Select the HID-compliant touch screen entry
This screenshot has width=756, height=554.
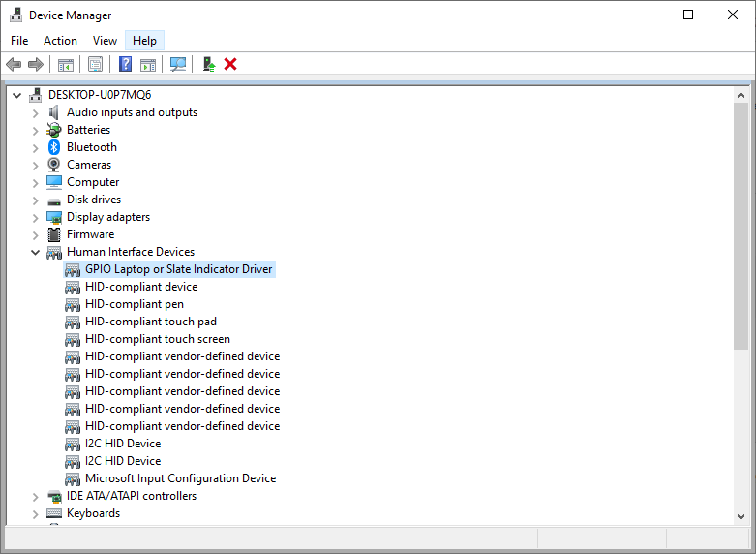158,339
